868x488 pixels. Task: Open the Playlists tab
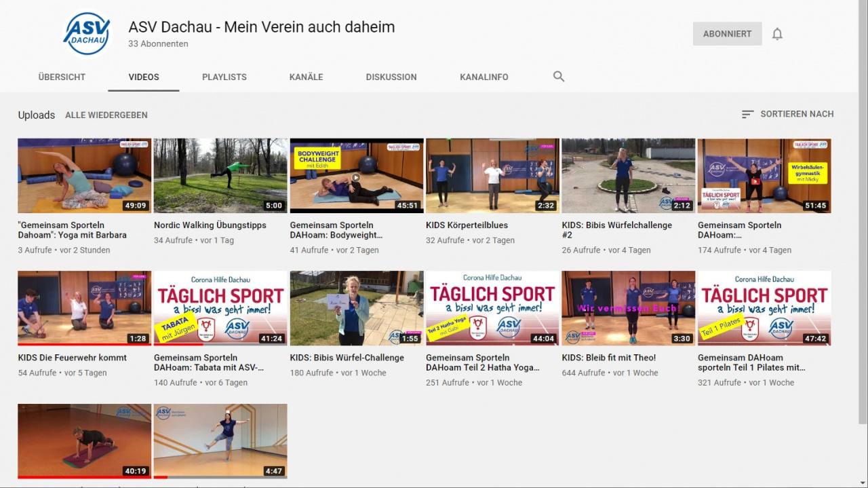pyautogui.click(x=224, y=77)
